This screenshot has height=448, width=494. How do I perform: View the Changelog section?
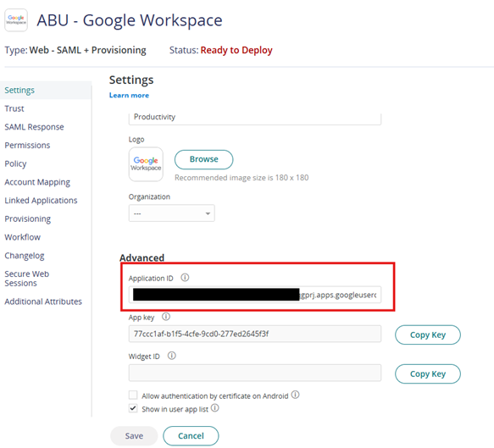pyautogui.click(x=25, y=256)
